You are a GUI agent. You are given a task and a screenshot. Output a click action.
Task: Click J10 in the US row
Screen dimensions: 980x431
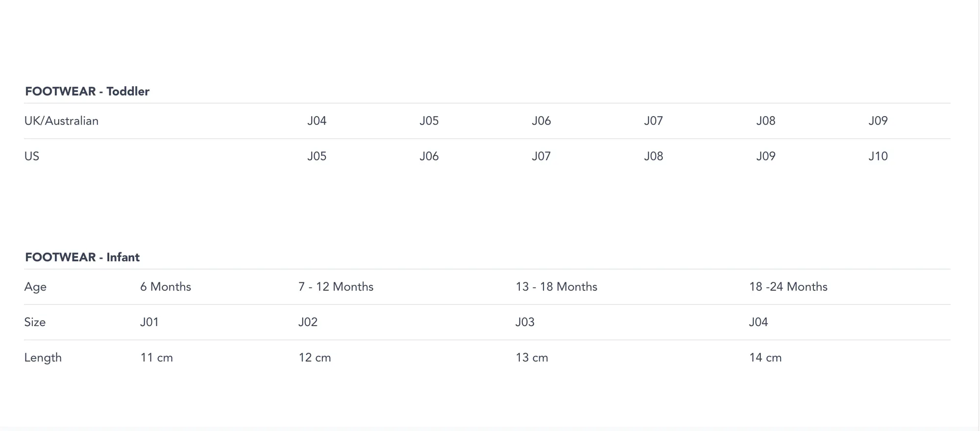(x=878, y=156)
